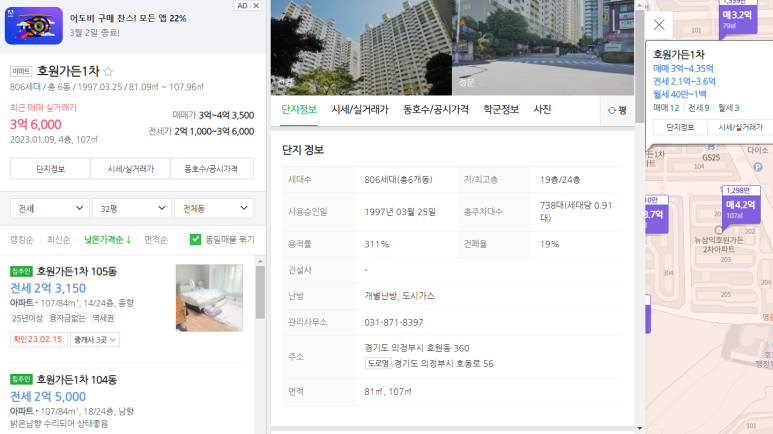The width and height of the screenshot is (773, 434).
Task: Click the 806세대(총6개동) value
Action: [398, 180]
